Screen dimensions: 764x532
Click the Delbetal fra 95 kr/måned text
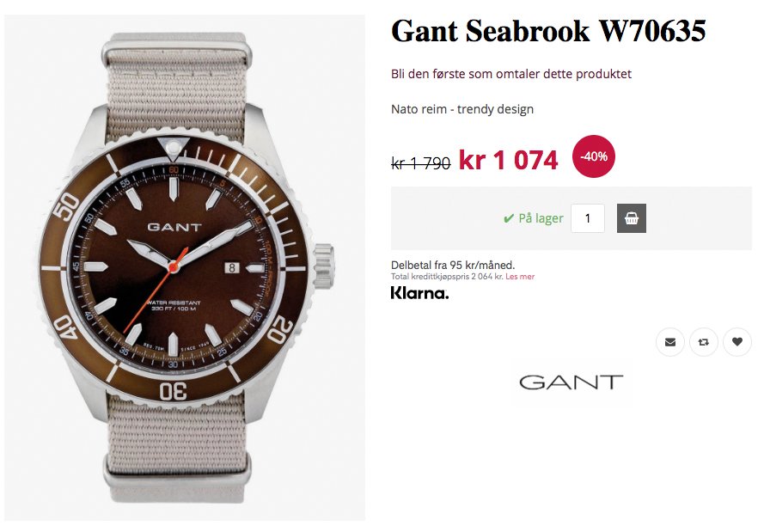point(453,265)
